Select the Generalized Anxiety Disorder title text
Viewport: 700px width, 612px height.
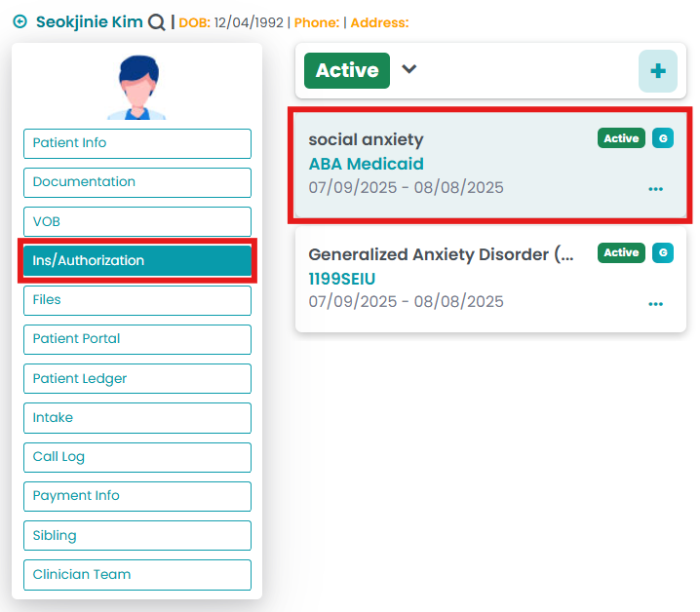pyautogui.click(x=441, y=254)
